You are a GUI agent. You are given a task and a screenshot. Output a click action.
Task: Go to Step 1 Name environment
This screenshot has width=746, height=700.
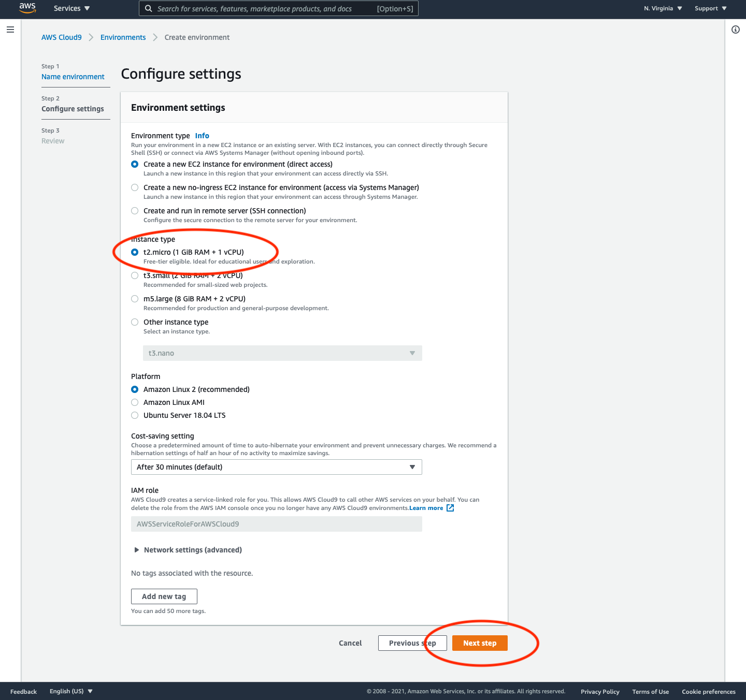click(73, 77)
